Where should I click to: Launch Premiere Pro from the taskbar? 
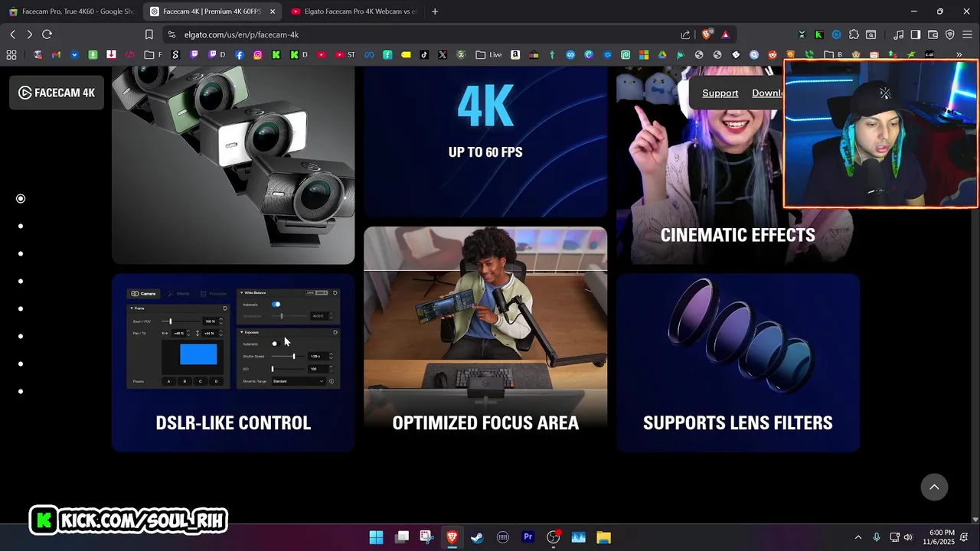(x=528, y=537)
